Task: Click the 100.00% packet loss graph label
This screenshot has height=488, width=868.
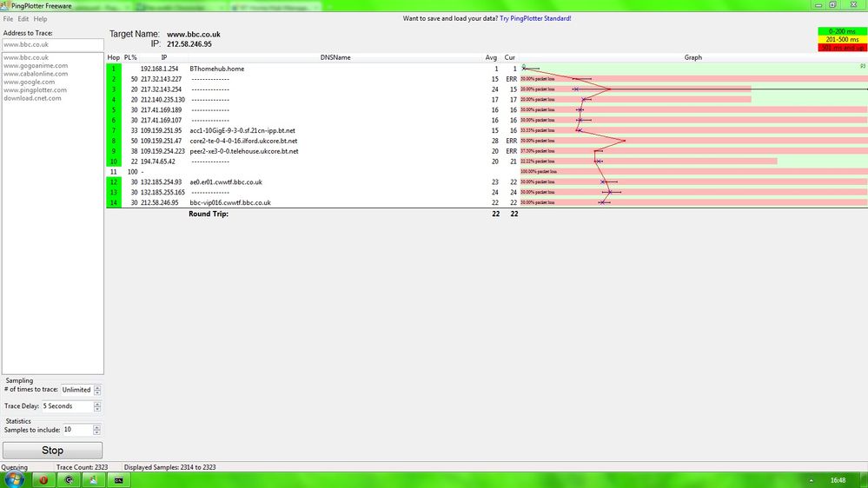Action: (539, 172)
